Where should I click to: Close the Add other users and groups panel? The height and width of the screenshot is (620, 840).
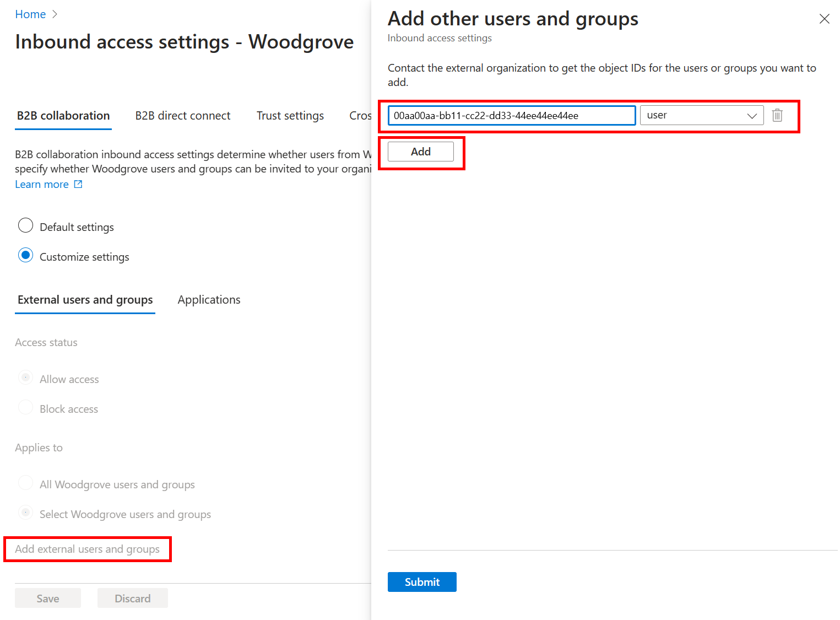(x=824, y=19)
